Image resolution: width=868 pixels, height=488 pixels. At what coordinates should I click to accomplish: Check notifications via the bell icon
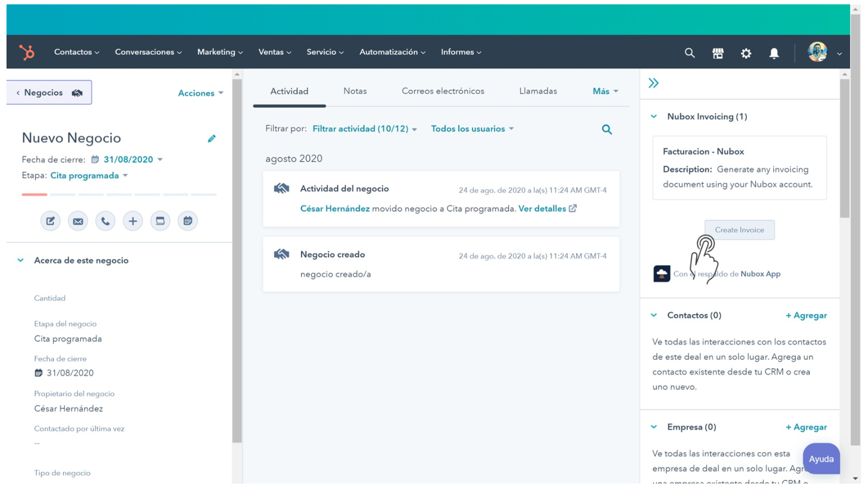[774, 53]
